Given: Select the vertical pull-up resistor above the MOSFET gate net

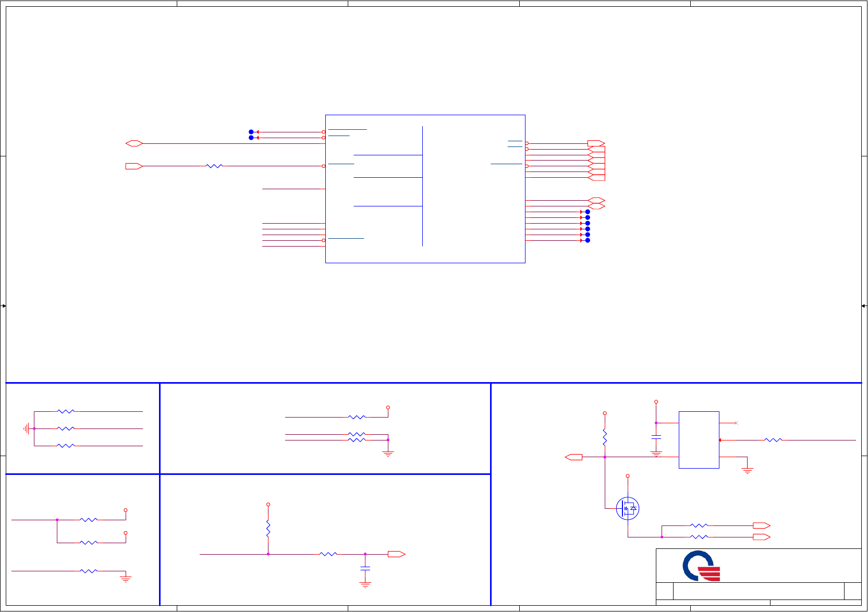Looking at the screenshot, I should (605, 437).
